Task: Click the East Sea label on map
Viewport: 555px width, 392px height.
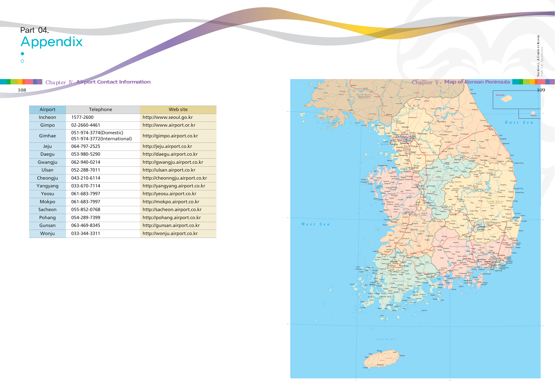Action: pos(519,122)
